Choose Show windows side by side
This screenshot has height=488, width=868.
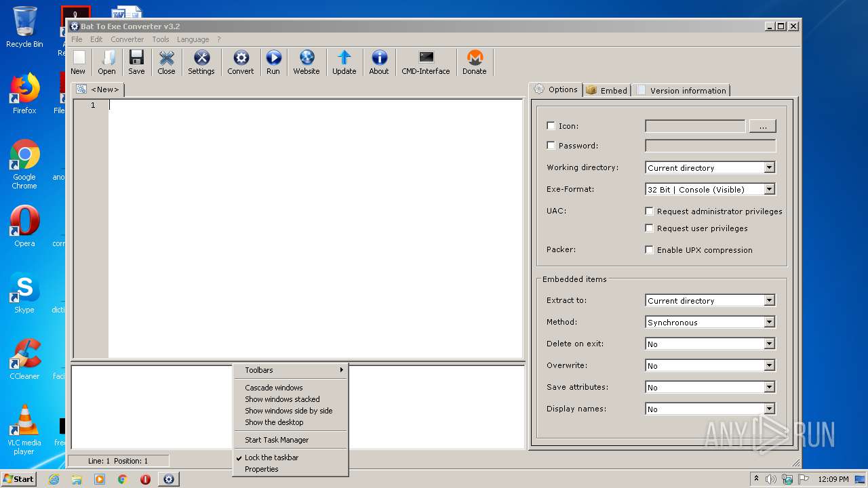point(290,411)
